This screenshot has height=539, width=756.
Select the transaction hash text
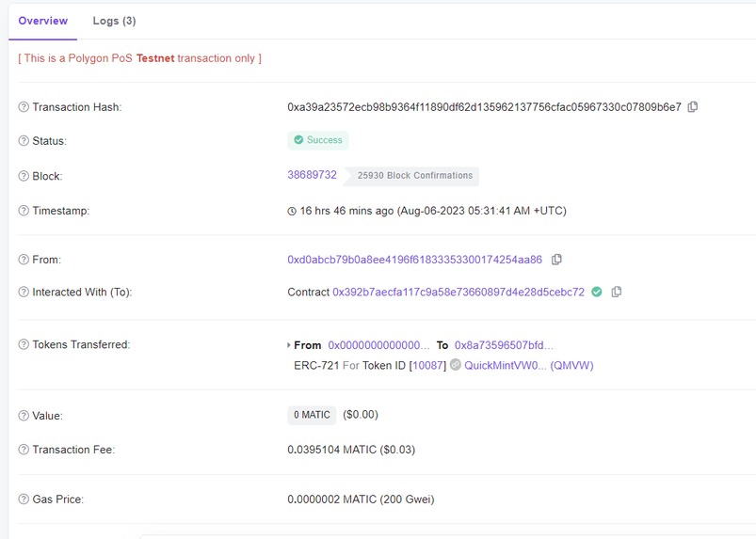click(485, 107)
